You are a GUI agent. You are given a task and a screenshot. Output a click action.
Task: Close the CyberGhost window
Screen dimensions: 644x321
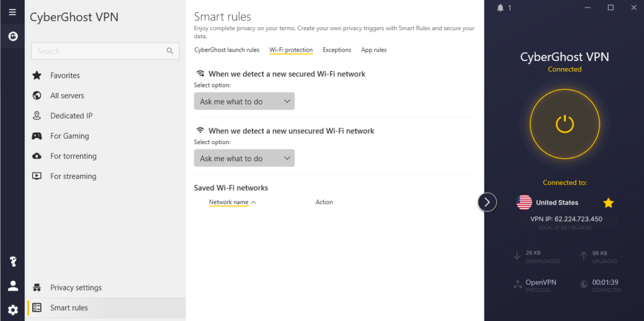[634, 8]
